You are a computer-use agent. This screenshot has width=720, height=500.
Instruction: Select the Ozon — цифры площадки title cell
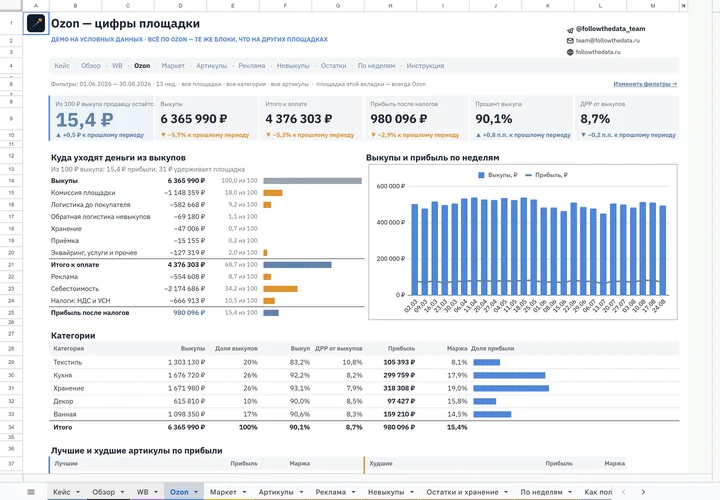pyautogui.click(x=125, y=23)
